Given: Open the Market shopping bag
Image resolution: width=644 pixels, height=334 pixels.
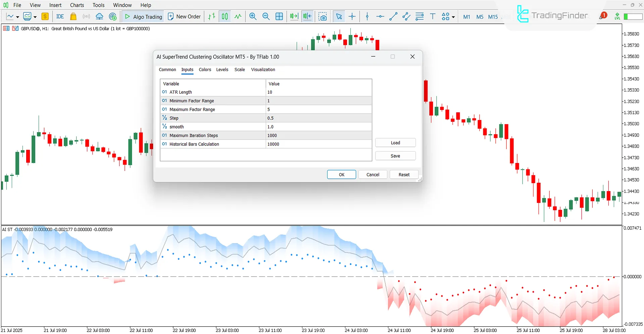Looking at the screenshot, I should pos(73,16).
